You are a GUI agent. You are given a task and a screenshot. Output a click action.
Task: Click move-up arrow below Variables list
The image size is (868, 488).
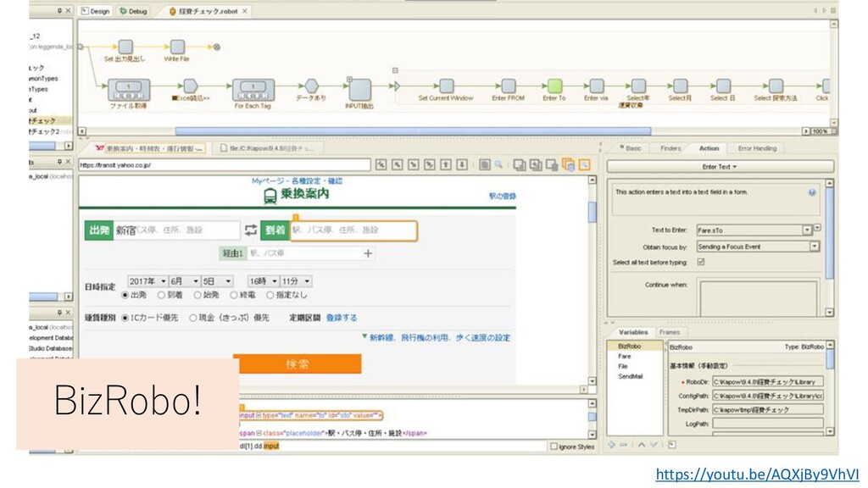(642, 445)
